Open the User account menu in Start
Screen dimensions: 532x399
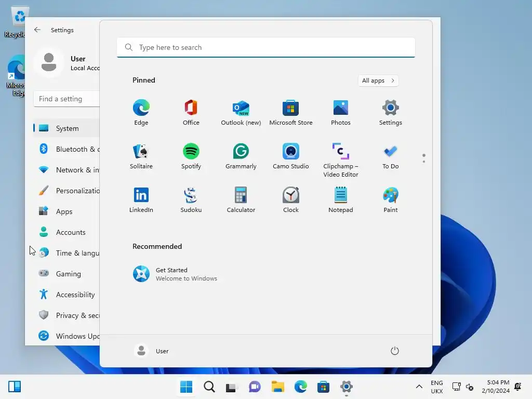click(x=151, y=351)
